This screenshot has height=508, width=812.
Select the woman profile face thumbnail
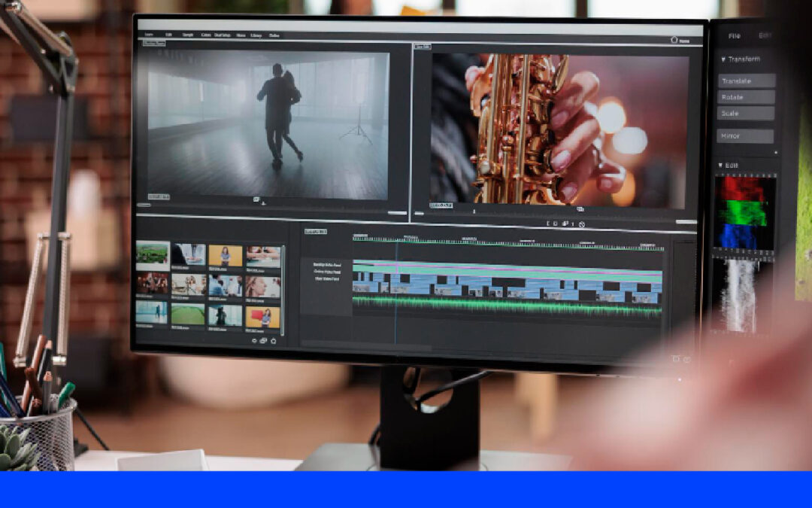(x=263, y=287)
